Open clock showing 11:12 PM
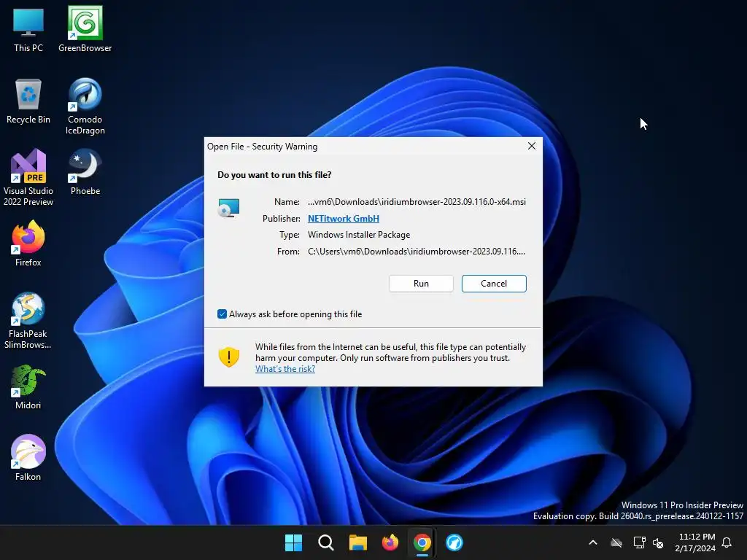 (695, 542)
